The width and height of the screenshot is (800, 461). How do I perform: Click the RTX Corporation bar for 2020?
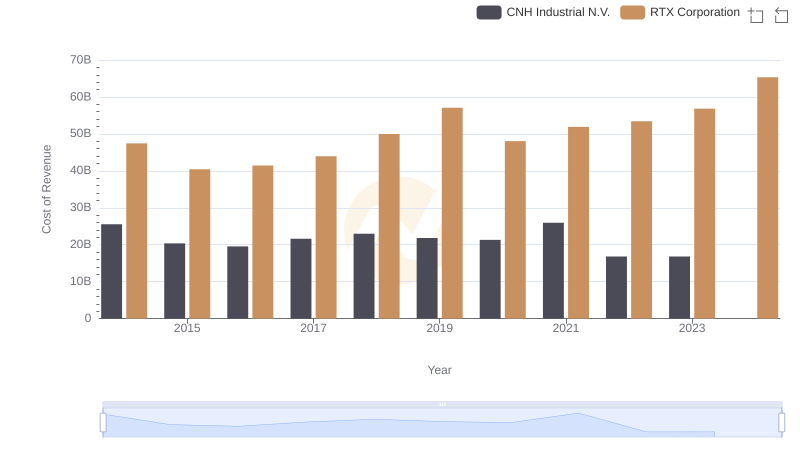515,230
